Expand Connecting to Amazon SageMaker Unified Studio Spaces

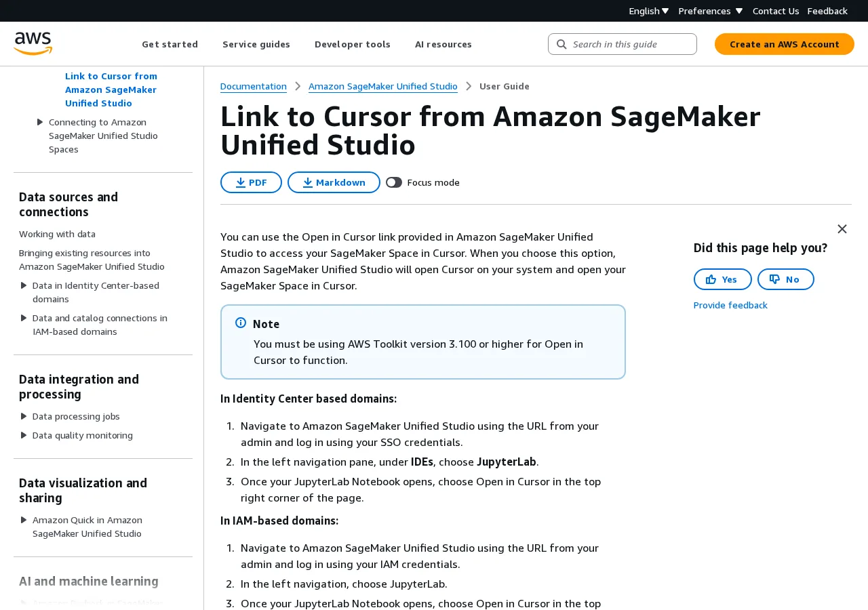(40, 122)
